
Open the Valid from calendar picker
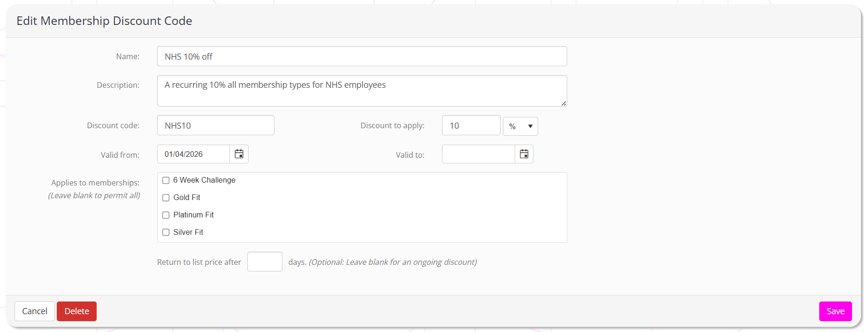pos(239,154)
